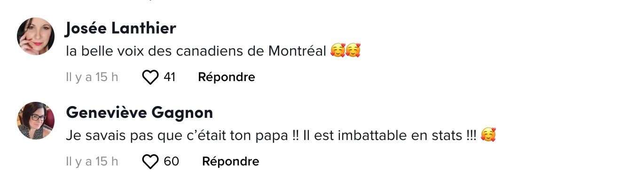Click the hearts emoji after 'stats !!!'
The width and height of the screenshot is (644, 181).
[x=489, y=136]
